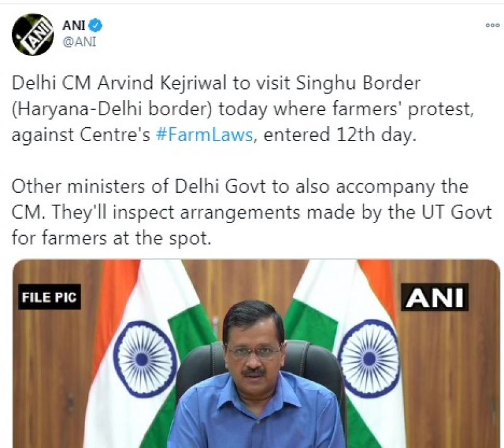
Task: Click the ANI profile avatar
Action: [x=32, y=34]
